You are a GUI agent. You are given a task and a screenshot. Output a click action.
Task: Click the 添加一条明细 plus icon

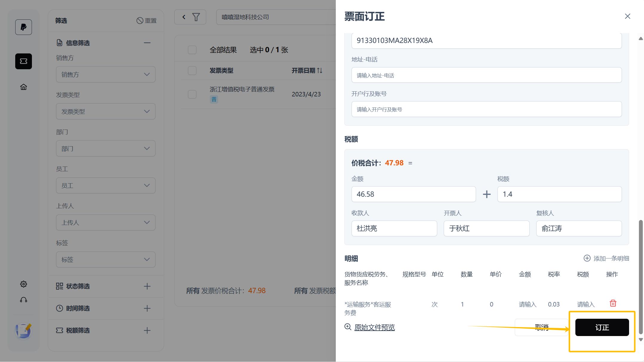click(587, 258)
